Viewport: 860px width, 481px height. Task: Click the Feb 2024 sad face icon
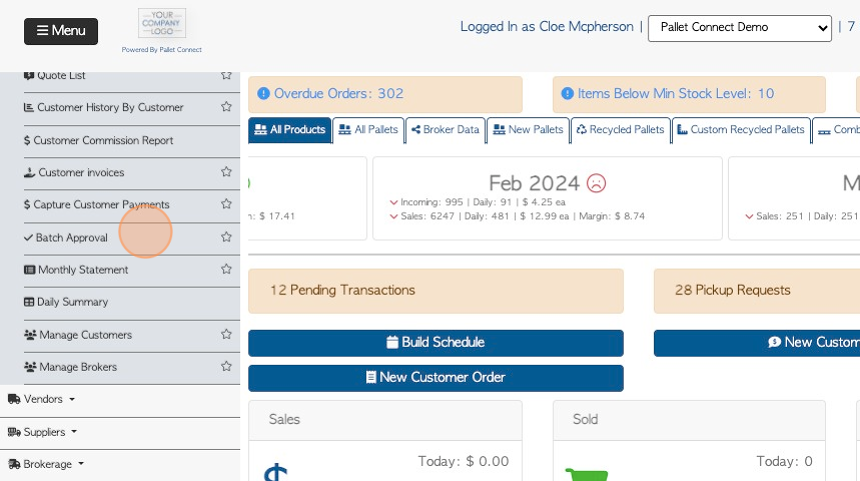tap(596, 183)
